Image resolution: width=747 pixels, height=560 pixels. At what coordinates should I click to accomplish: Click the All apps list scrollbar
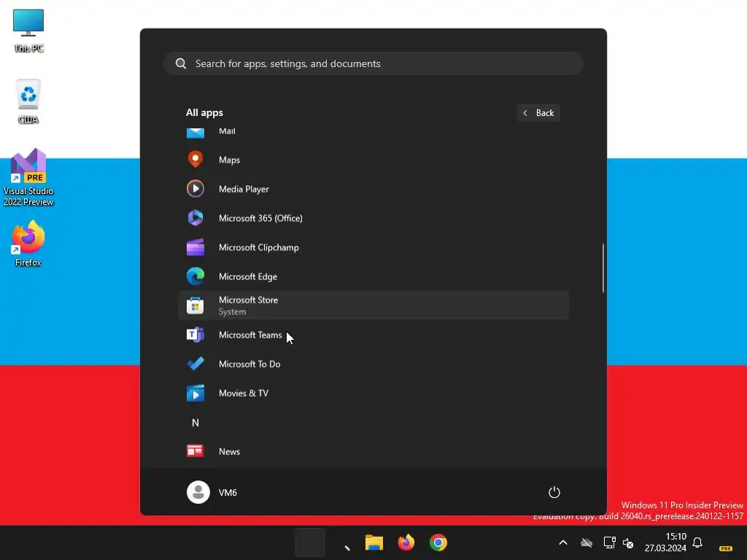point(603,268)
